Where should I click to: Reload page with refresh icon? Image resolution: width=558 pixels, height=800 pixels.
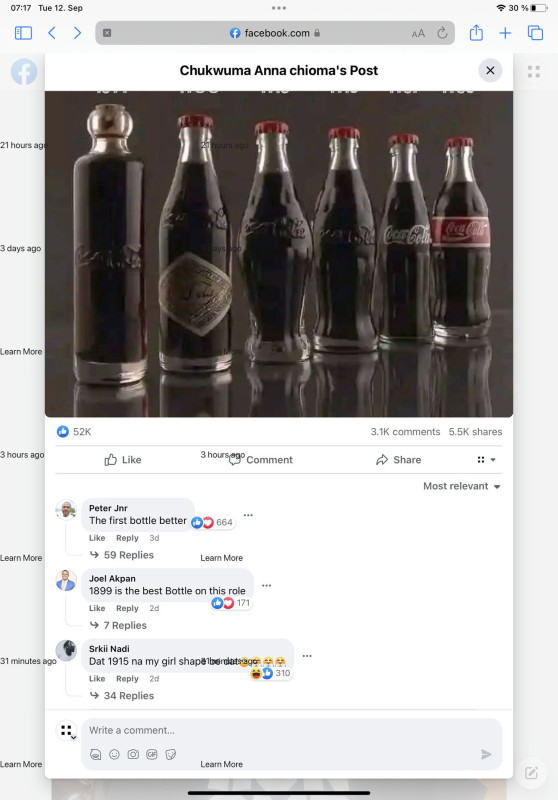point(442,33)
